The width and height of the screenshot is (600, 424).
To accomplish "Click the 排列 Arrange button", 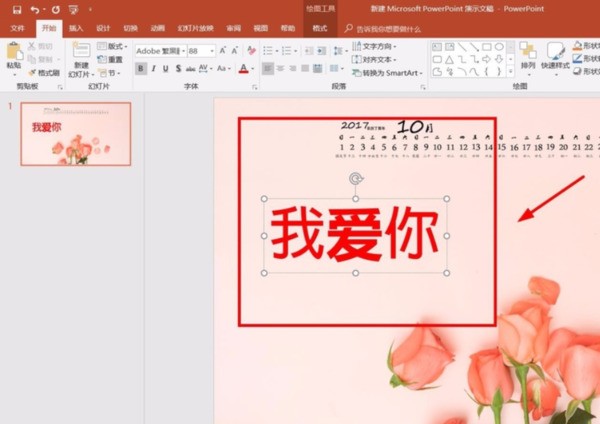I will [528, 58].
